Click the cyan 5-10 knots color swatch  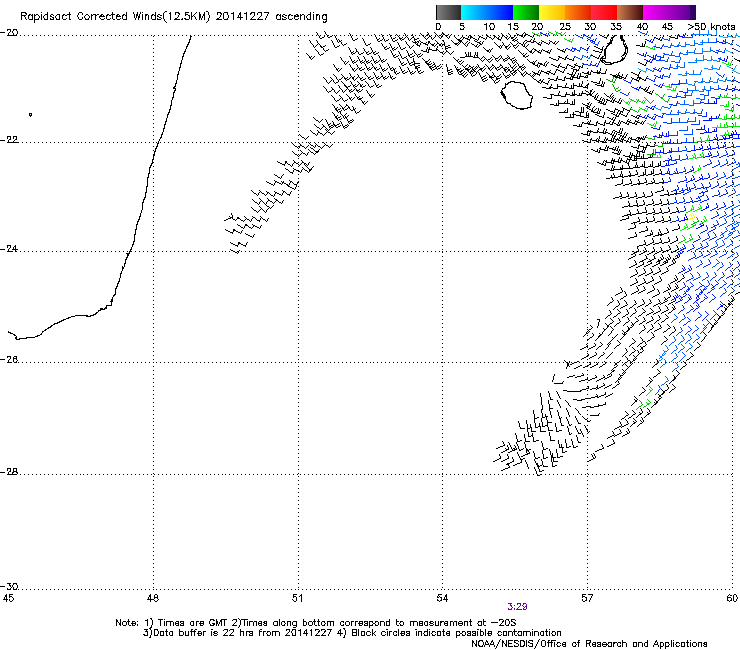pyautogui.click(x=474, y=12)
